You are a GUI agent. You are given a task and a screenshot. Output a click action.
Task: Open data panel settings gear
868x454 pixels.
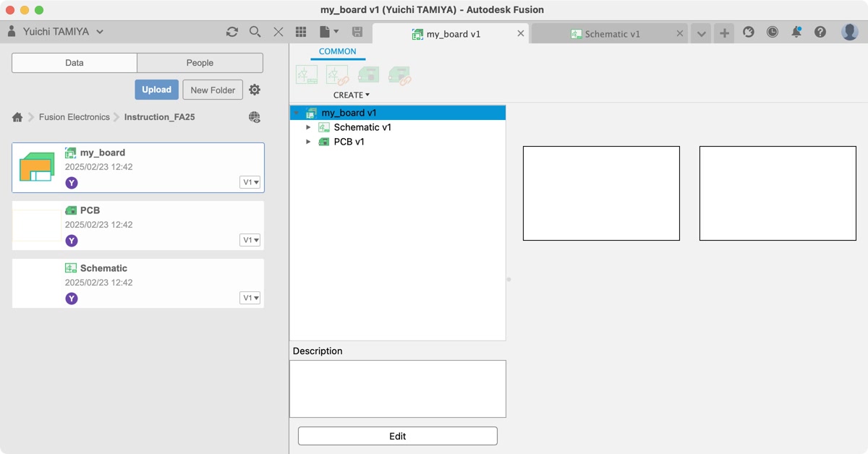(x=255, y=90)
